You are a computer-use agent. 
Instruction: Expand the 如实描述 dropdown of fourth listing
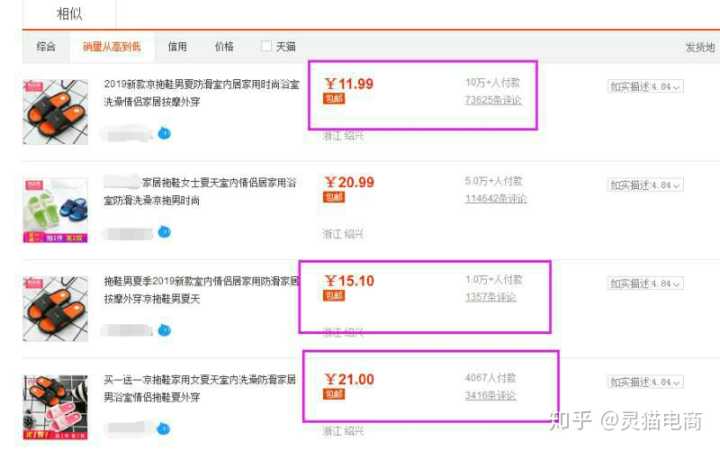pos(645,382)
